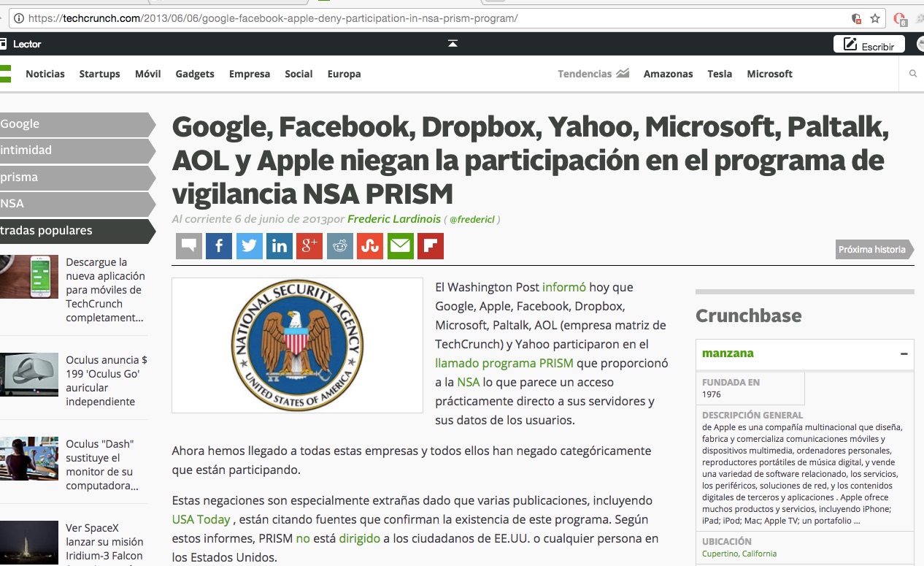The height and width of the screenshot is (566, 924).
Task: Share the article on Google Plus
Action: [x=309, y=246]
